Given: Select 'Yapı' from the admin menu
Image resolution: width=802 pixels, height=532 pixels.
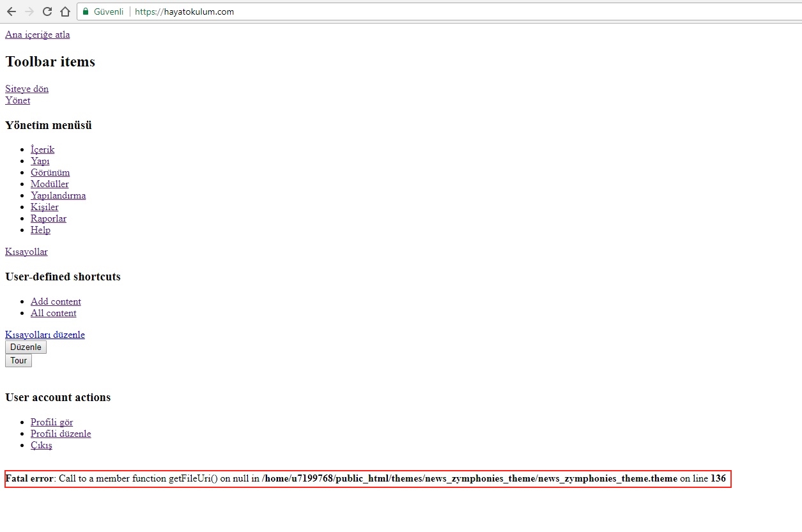Looking at the screenshot, I should [40, 161].
